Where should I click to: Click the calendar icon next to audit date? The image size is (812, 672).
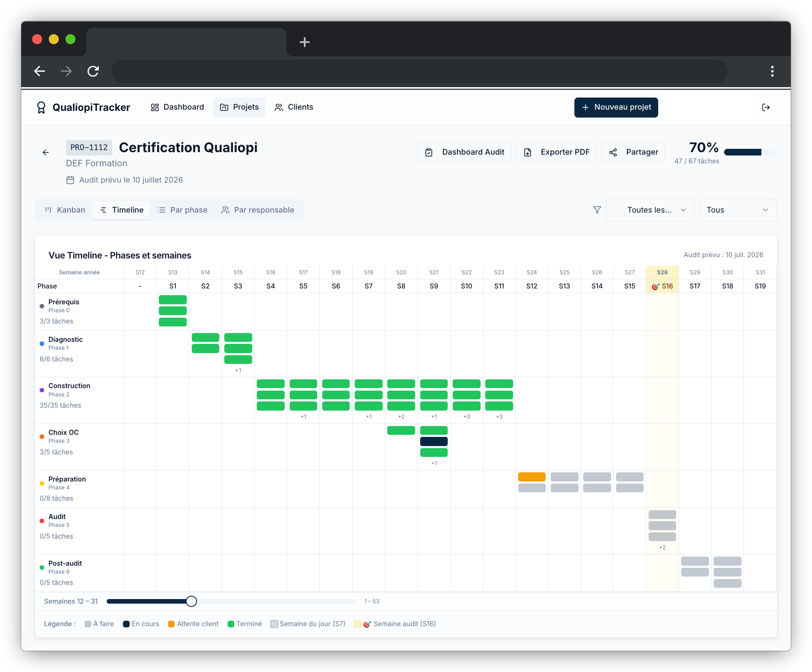[70, 180]
